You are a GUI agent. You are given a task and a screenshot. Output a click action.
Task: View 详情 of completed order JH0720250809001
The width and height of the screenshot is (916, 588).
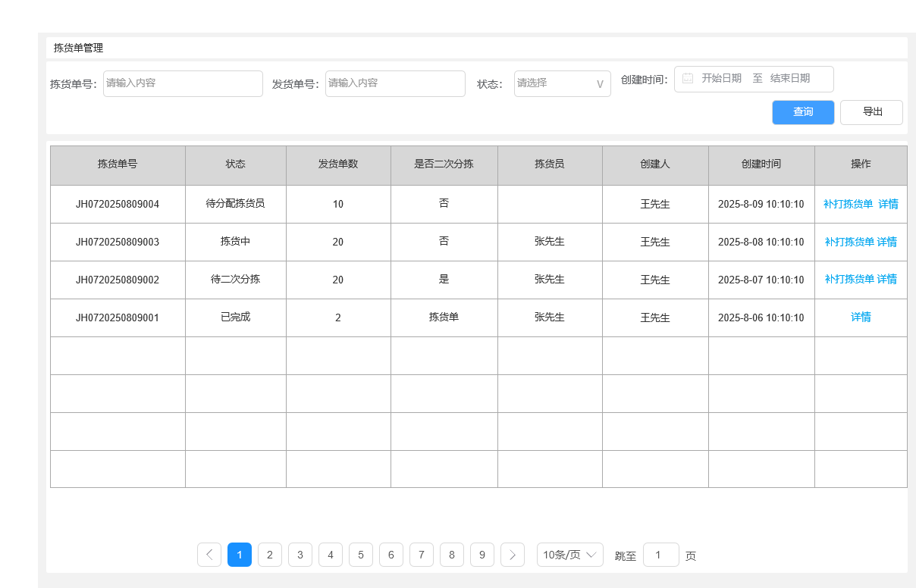861,317
